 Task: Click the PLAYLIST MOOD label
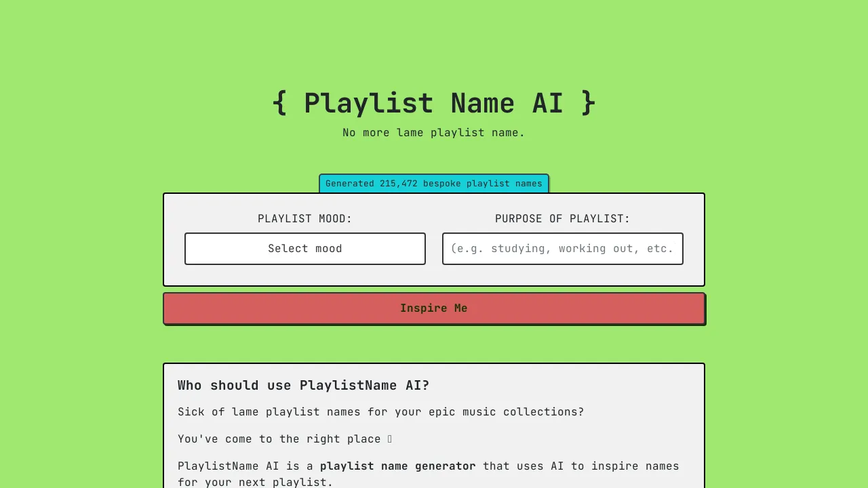pyautogui.click(x=305, y=219)
